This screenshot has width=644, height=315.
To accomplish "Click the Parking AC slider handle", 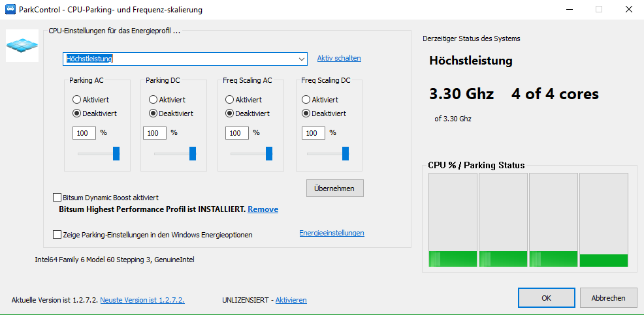I will click(116, 153).
